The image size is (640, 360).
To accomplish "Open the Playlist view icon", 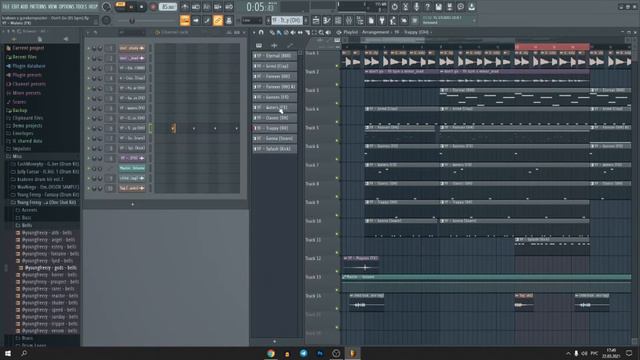I will pyautogui.click(x=316, y=20).
